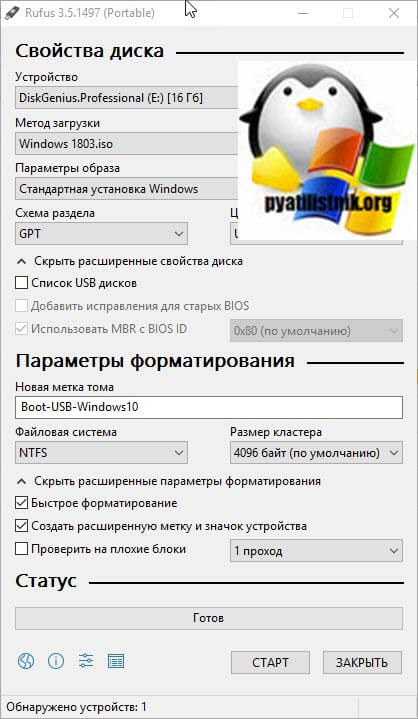
Task: Click the СТАРТ button
Action: click(x=270, y=663)
